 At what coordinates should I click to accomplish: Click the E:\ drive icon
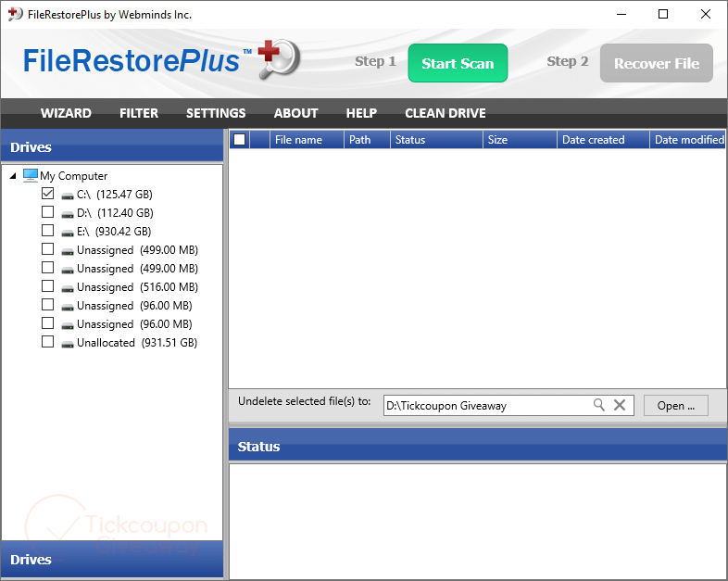[68, 233]
